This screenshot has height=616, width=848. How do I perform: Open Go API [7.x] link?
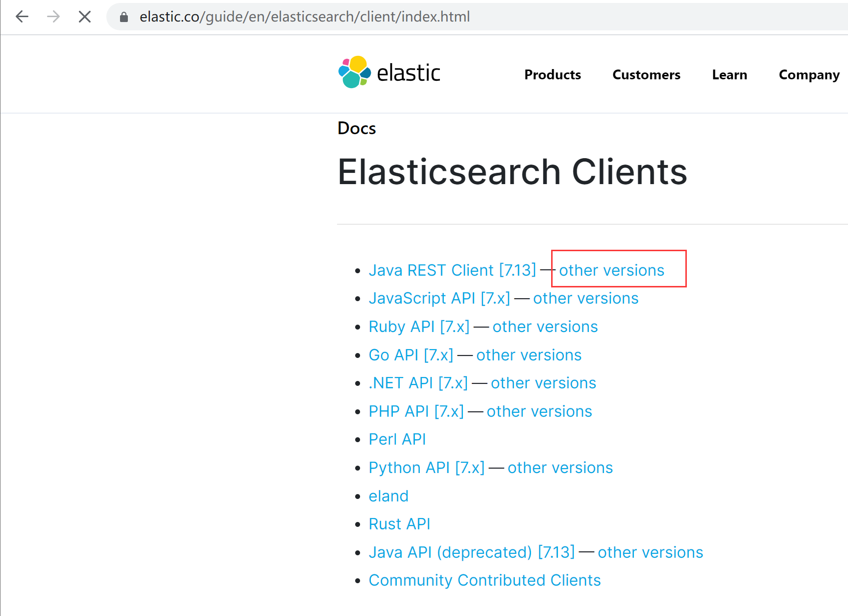point(411,355)
